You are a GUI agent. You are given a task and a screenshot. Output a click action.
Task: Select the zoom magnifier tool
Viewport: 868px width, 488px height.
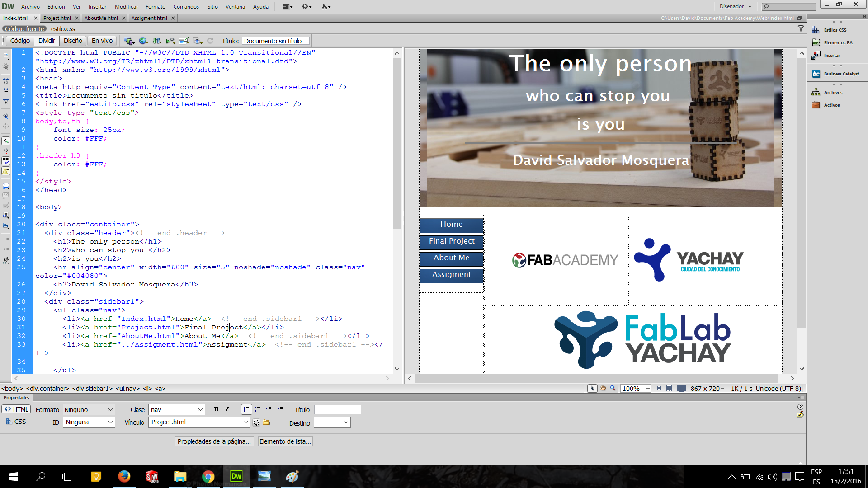tap(613, 389)
